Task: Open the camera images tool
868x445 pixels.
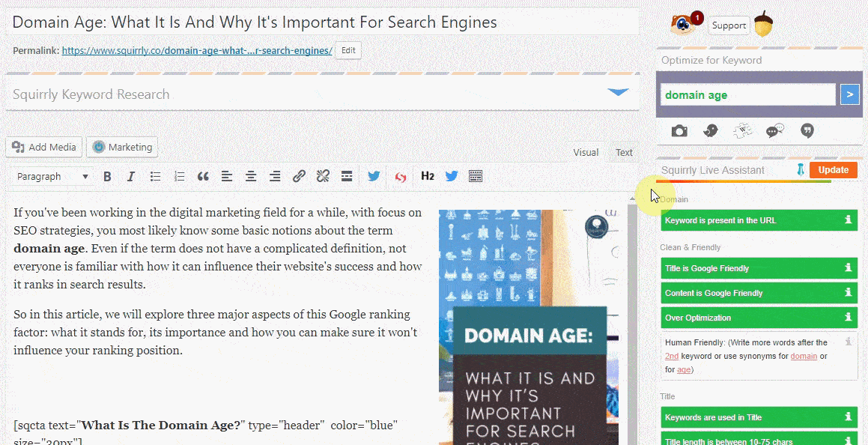Action: 679,131
